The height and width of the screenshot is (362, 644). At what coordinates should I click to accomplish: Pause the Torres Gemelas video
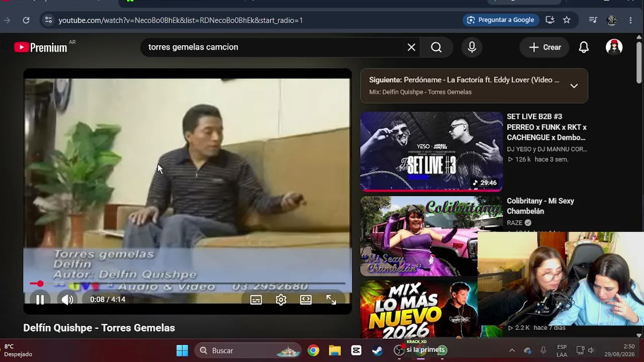coord(40,300)
